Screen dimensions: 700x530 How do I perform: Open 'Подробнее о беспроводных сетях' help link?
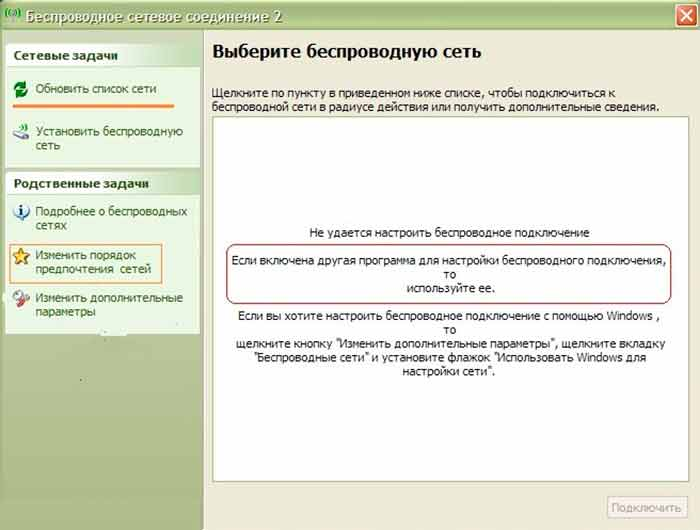(x=111, y=218)
